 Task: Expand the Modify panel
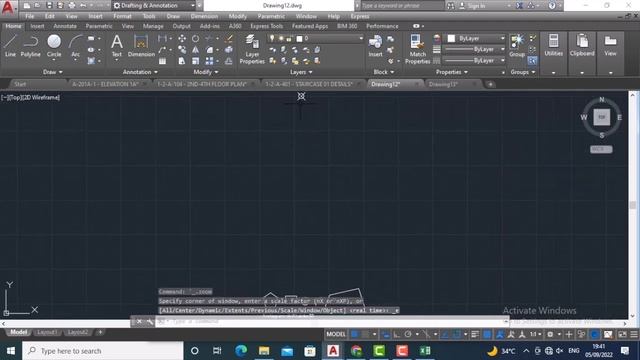206,72
